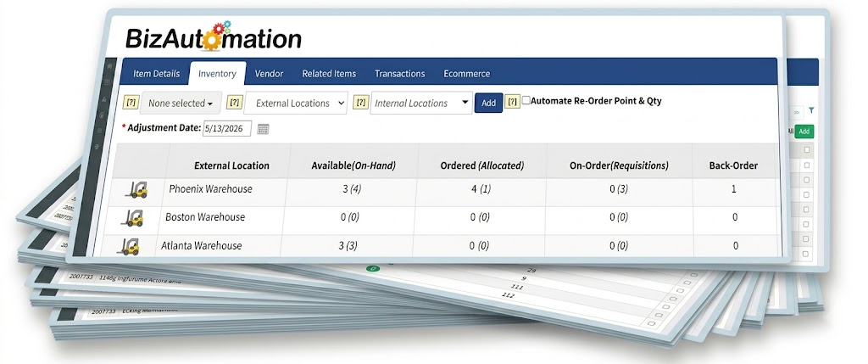Click the value 112 on the lower stacked page

tap(508, 295)
